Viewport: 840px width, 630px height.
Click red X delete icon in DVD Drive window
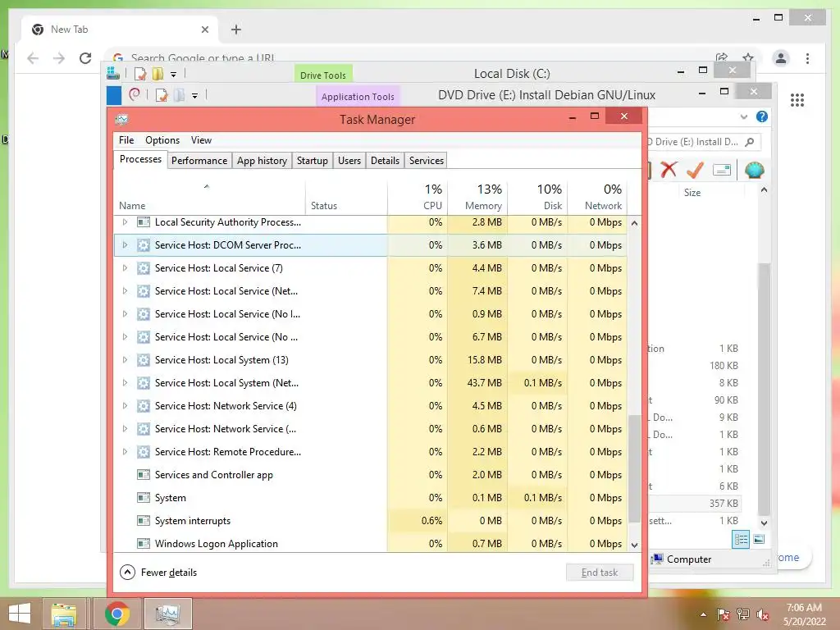click(x=669, y=170)
